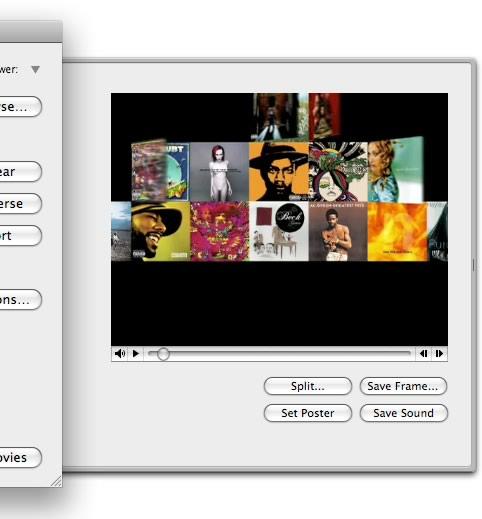Click the movie preview frame
The width and height of the screenshot is (482, 519).
[x=279, y=219]
